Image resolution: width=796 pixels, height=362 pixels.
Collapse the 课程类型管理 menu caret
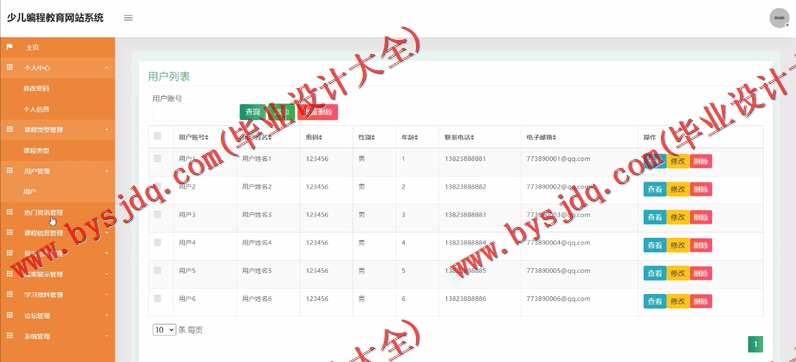click(107, 130)
